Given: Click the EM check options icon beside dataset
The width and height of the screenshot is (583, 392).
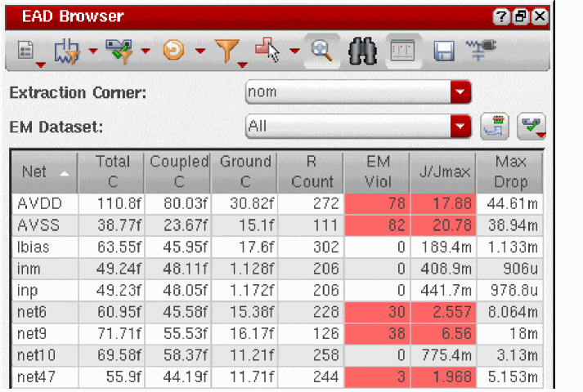Looking at the screenshot, I should (531, 127).
